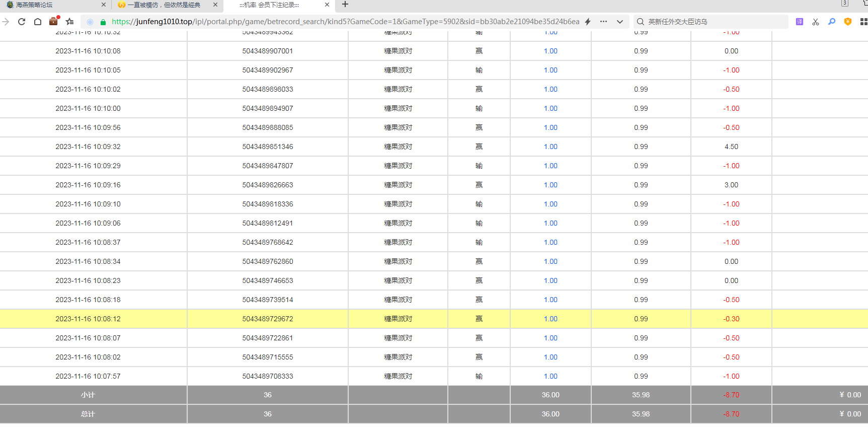868x428 pixels.
Task: Close the 会员下注纪录 tab
Action: (327, 5)
